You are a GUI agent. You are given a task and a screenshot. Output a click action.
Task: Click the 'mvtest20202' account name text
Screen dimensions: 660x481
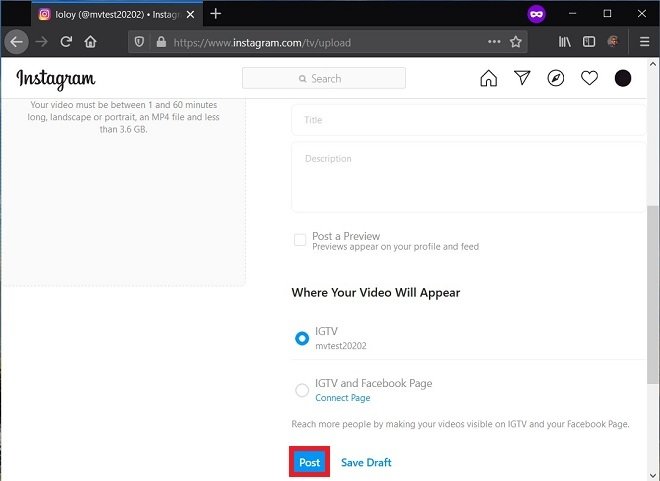pos(341,346)
